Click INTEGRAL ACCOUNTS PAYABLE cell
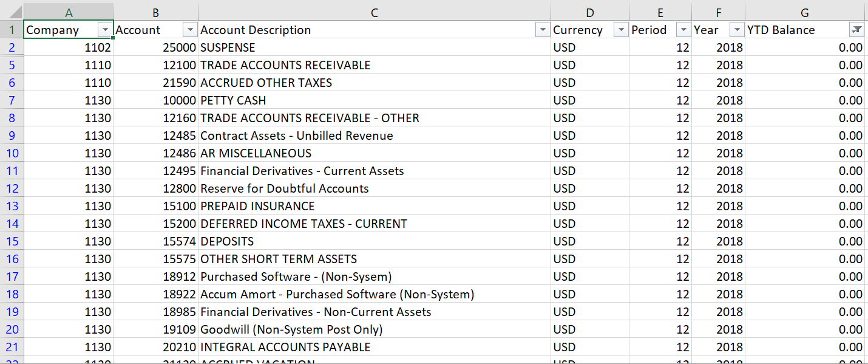The width and height of the screenshot is (868, 364). tap(375, 347)
